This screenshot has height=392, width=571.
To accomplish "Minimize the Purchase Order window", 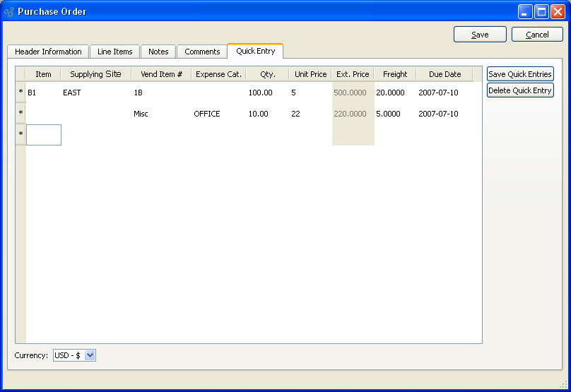I will [525, 12].
